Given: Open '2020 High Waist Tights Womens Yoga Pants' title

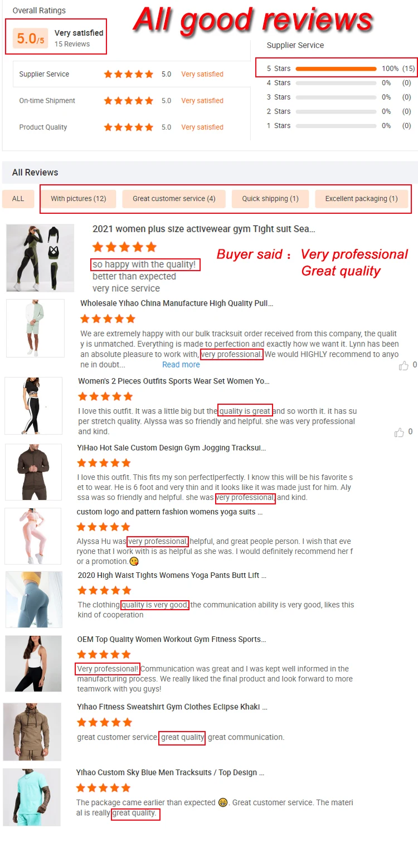Looking at the screenshot, I should [172, 575].
